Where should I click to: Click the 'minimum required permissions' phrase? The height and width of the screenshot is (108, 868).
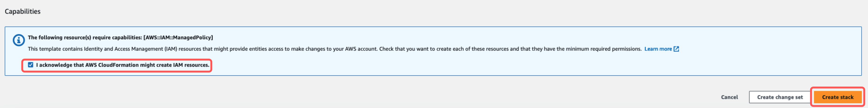coord(603,49)
